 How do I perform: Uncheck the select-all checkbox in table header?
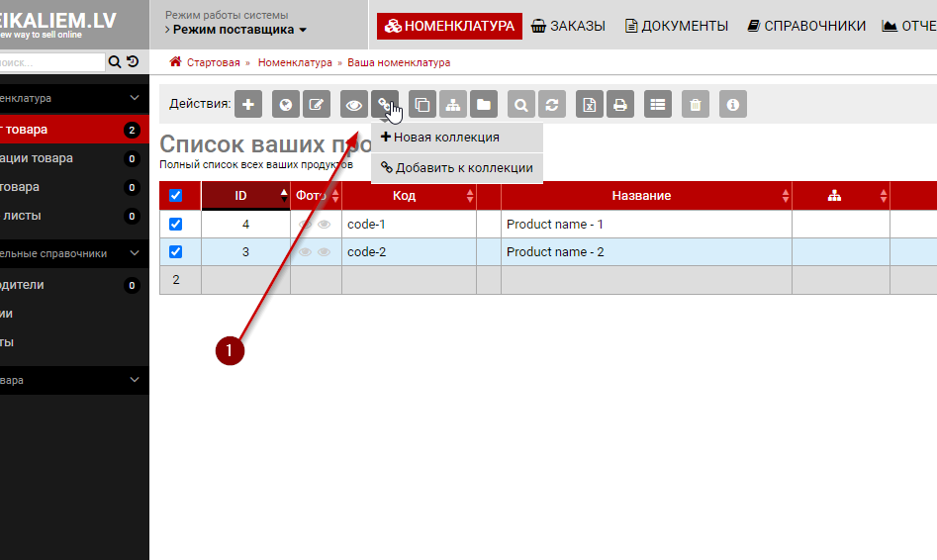click(x=176, y=196)
